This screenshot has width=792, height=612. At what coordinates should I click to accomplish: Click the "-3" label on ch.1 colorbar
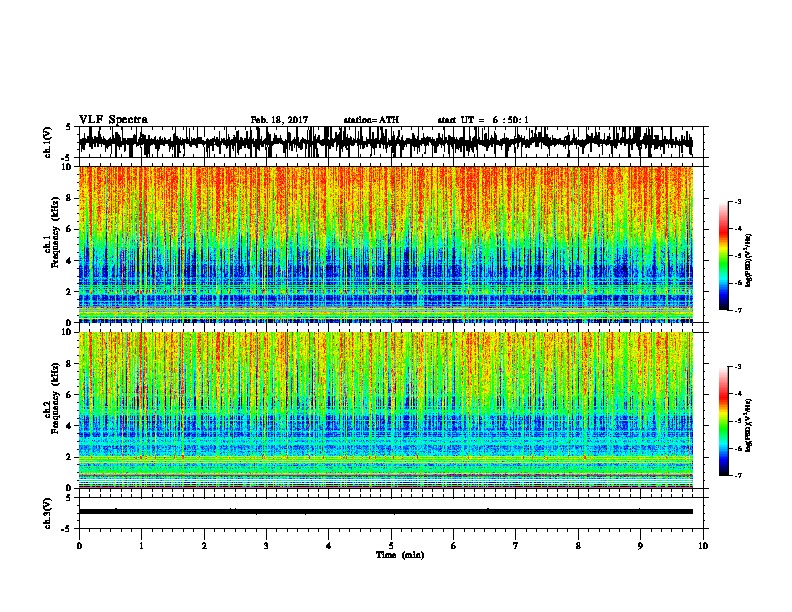click(x=738, y=202)
